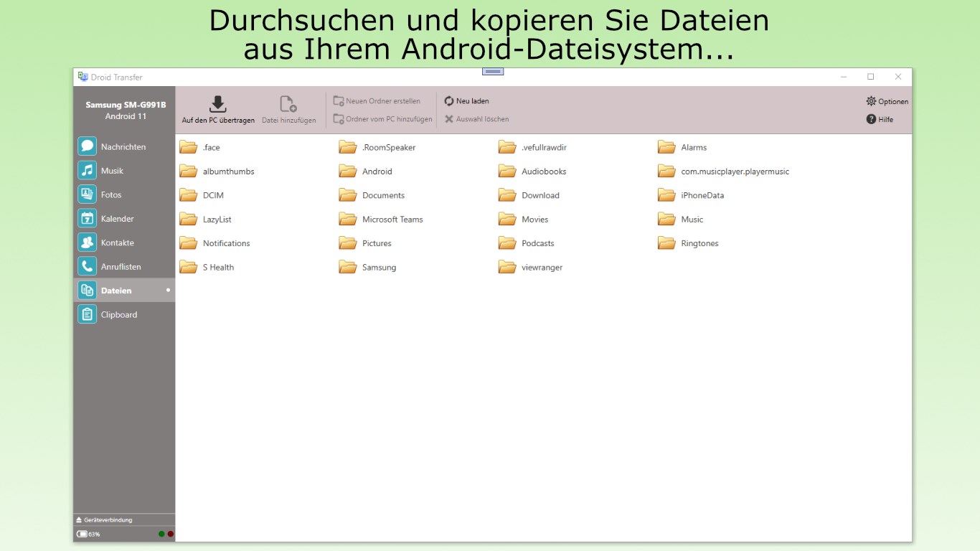Go to the Kalender section
The image size is (980, 551).
click(124, 219)
